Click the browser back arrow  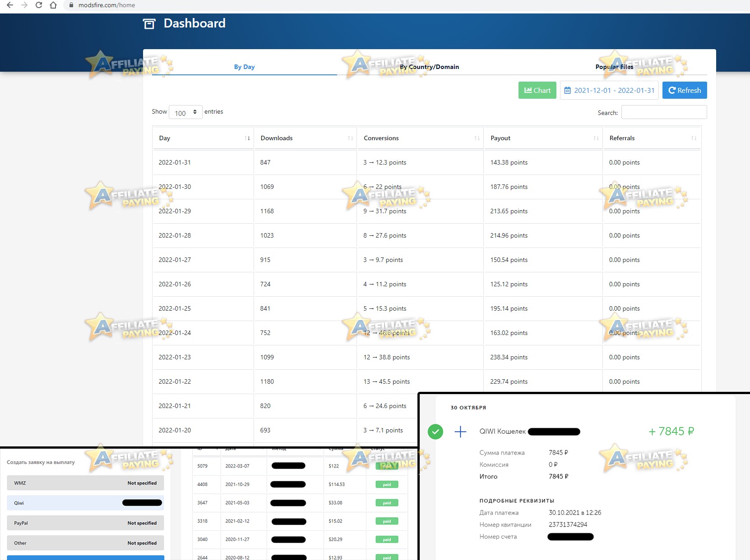click(10, 5)
